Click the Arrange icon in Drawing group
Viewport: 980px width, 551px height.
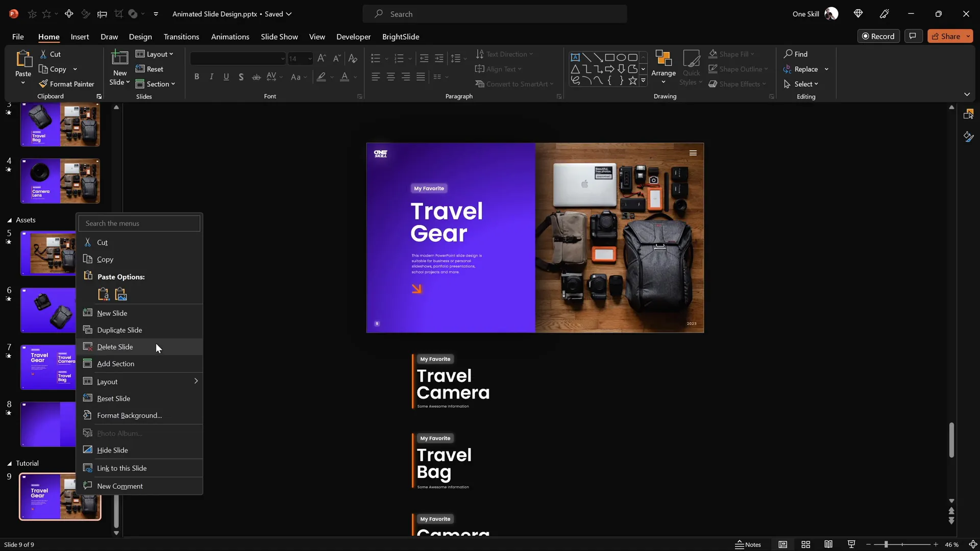pos(663,59)
